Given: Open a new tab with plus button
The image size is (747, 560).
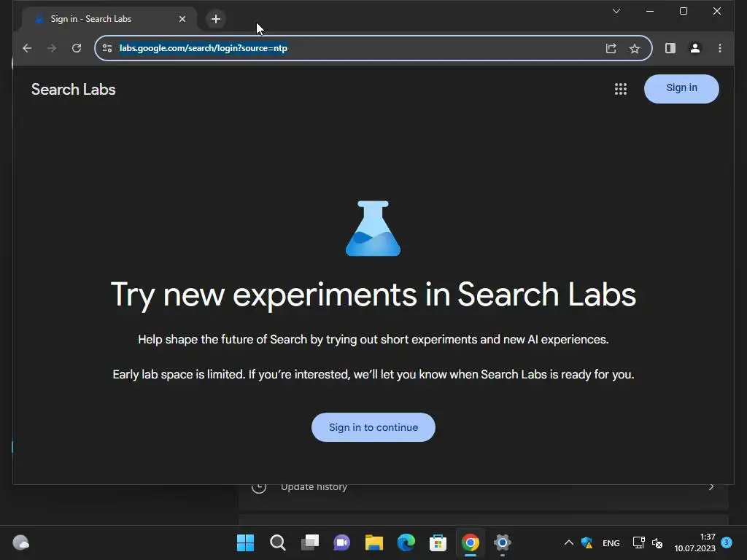Looking at the screenshot, I should [216, 19].
